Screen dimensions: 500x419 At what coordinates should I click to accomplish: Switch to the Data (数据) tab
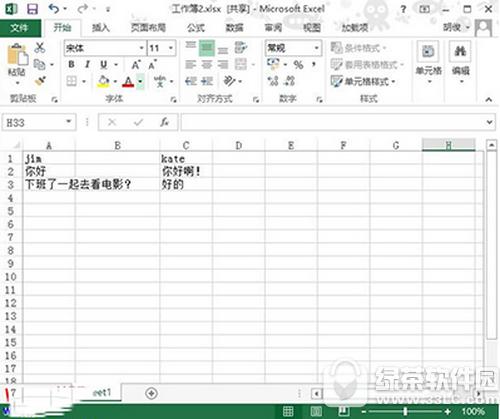coord(234,28)
